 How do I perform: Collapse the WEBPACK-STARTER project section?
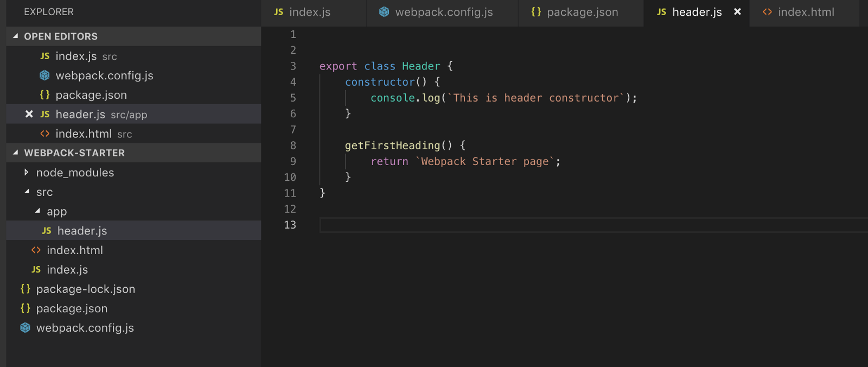coord(16,153)
